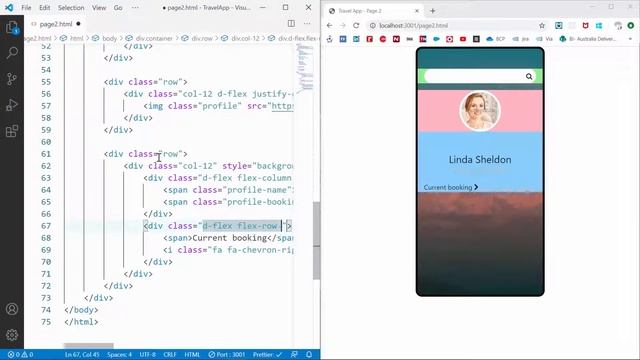Click Linda Sheldon's profile photo

(480, 111)
